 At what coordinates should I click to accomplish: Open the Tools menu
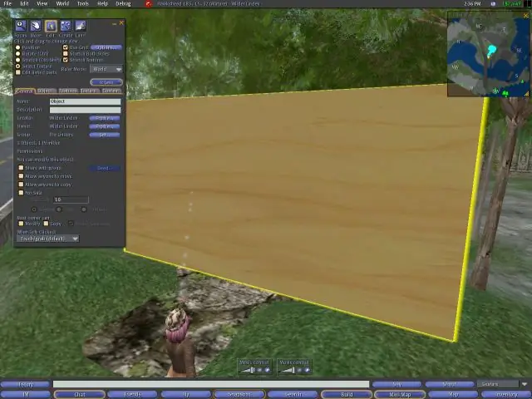click(83, 3)
